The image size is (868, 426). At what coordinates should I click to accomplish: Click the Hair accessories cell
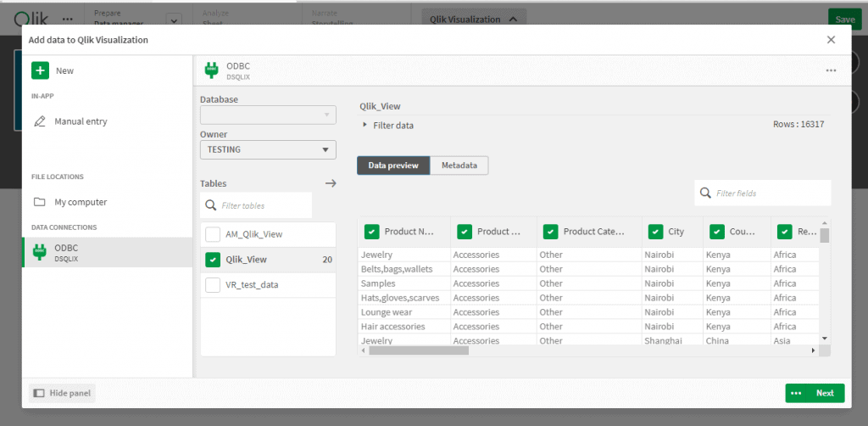click(x=404, y=326)
